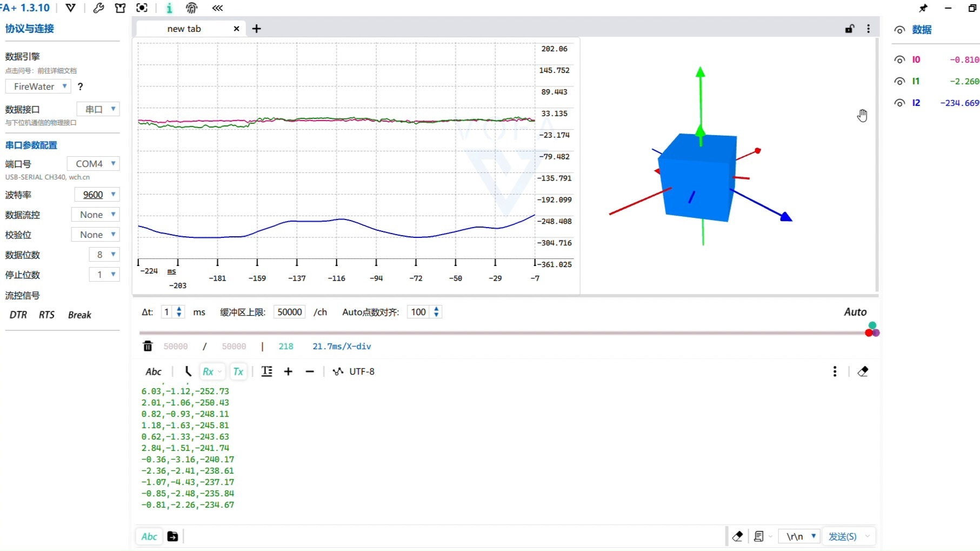Click the ms unit label on X axis

tap(171, 271)
